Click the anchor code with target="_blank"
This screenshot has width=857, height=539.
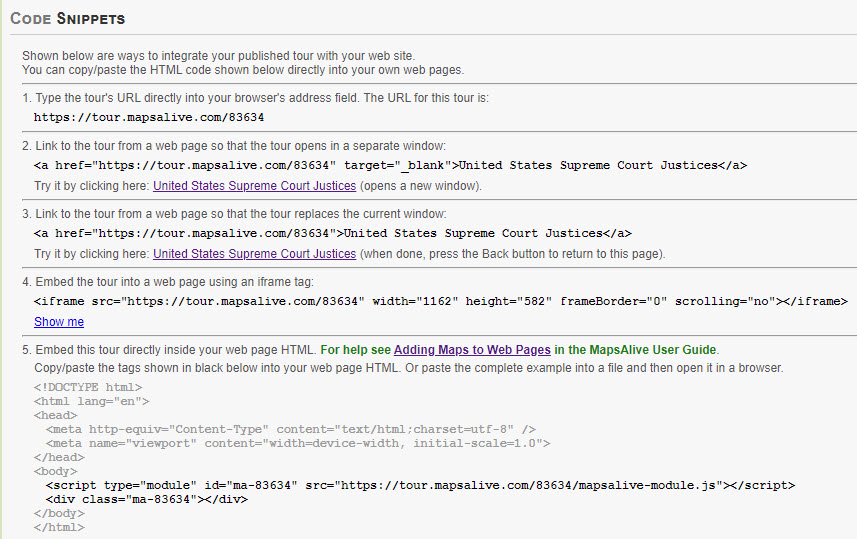(390, 166)
